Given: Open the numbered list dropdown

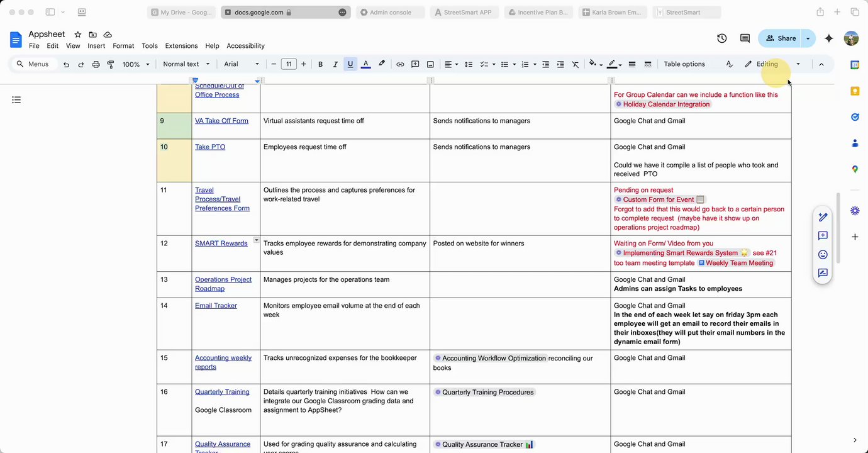Looking at the screenshot, I should point(528,64).
